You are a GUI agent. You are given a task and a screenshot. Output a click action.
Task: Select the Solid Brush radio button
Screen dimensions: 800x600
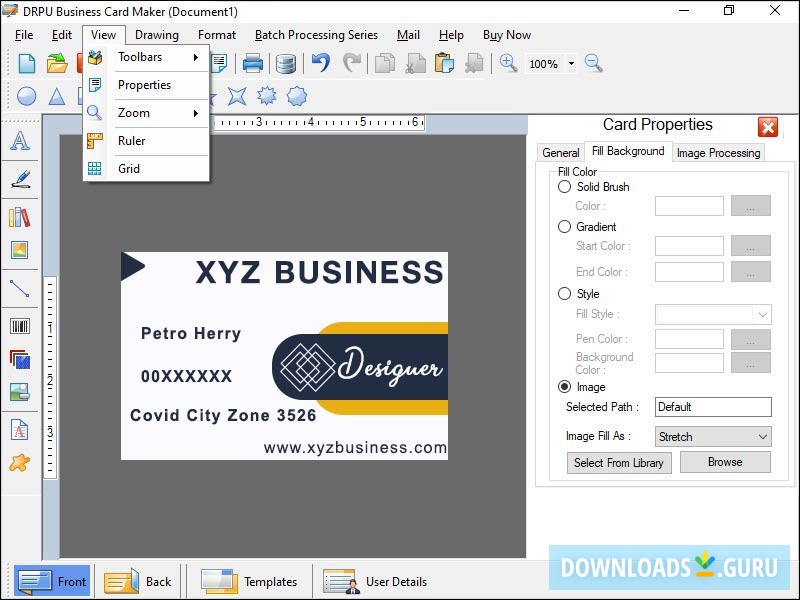tap(564, 187)
